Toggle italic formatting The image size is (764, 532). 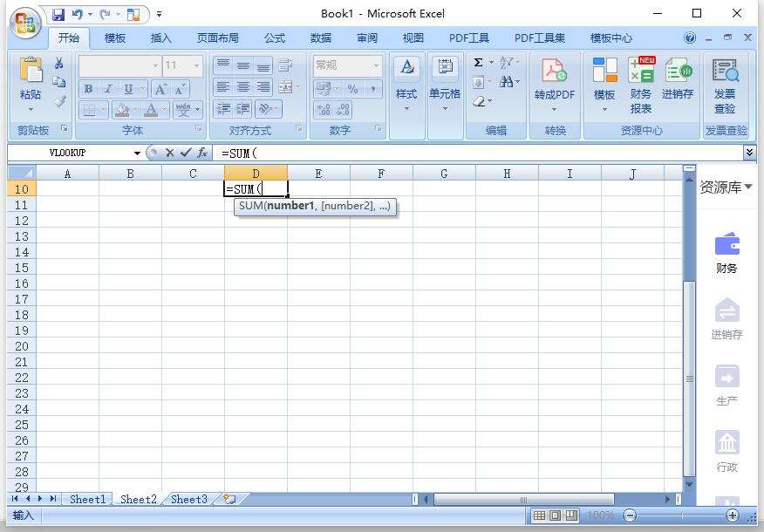(x=108, y=89)
